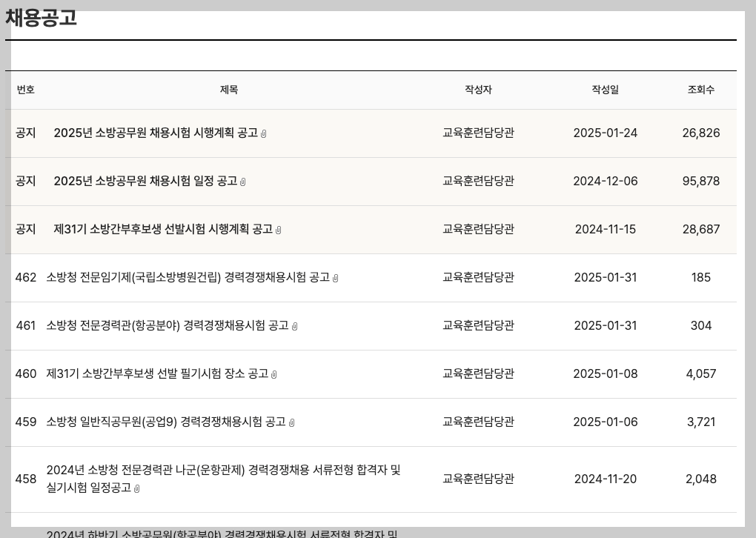Open attachment for notice 461 항공분야 공고

[295, 325]
